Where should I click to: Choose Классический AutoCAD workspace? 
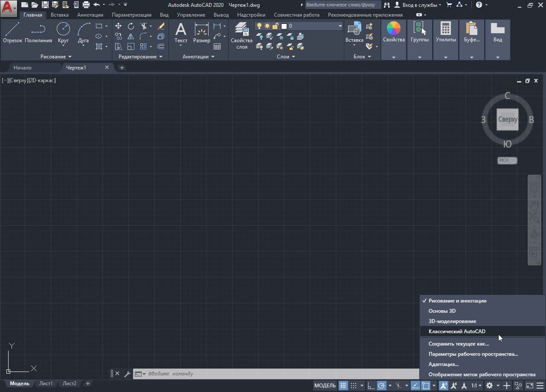click(457, 331)
